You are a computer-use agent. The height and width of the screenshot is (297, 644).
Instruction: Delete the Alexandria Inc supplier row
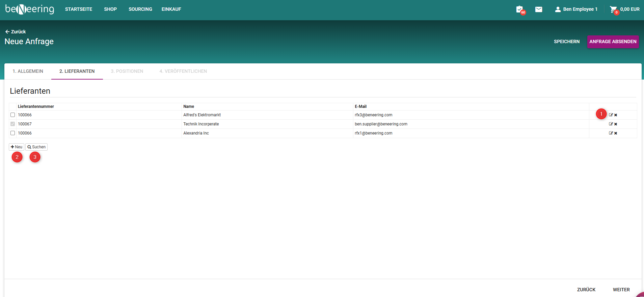point(616,133)
